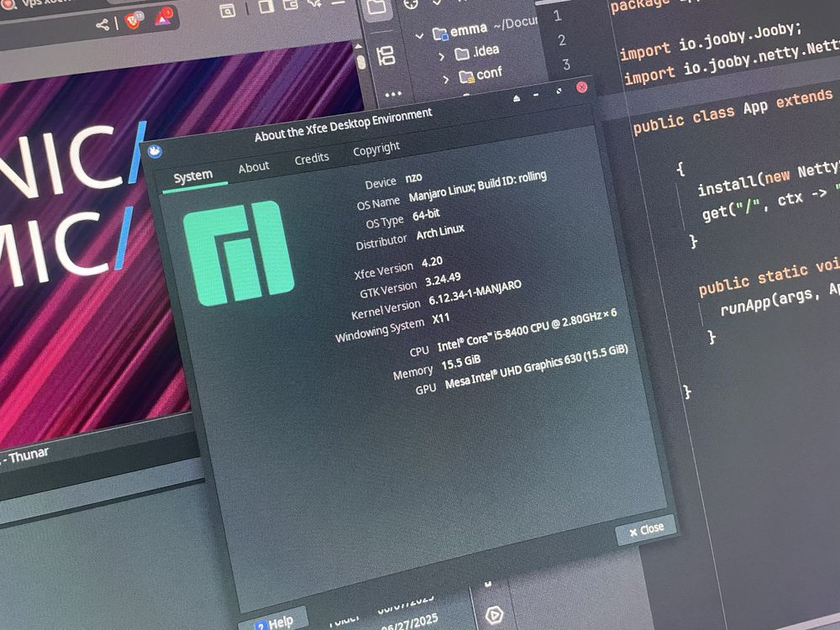Open Brave Rewards triangle icon
Viewport: 840px width, 630px height.
164,17
